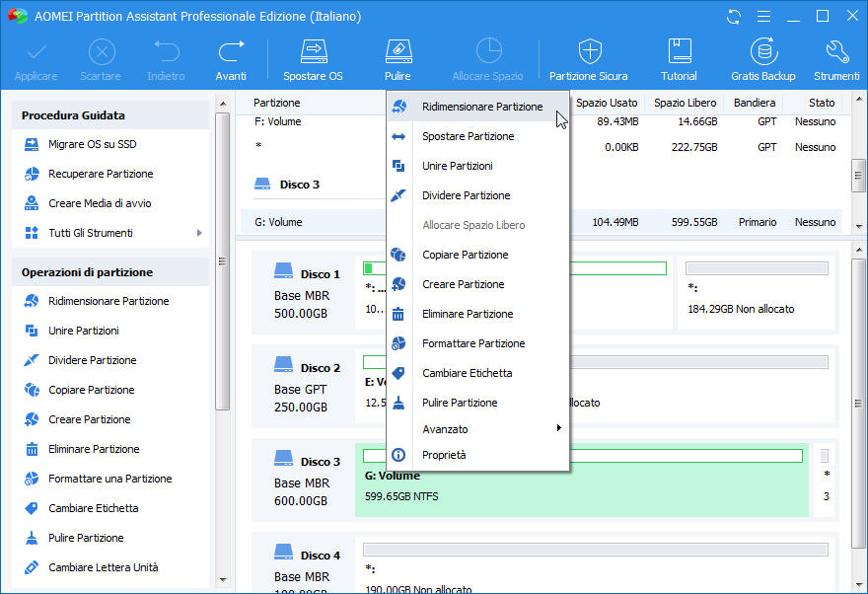Select the G: Volume 599.65GB NTFS block
This screenshot has height=594, width=868.
click(x=581, y=480)
